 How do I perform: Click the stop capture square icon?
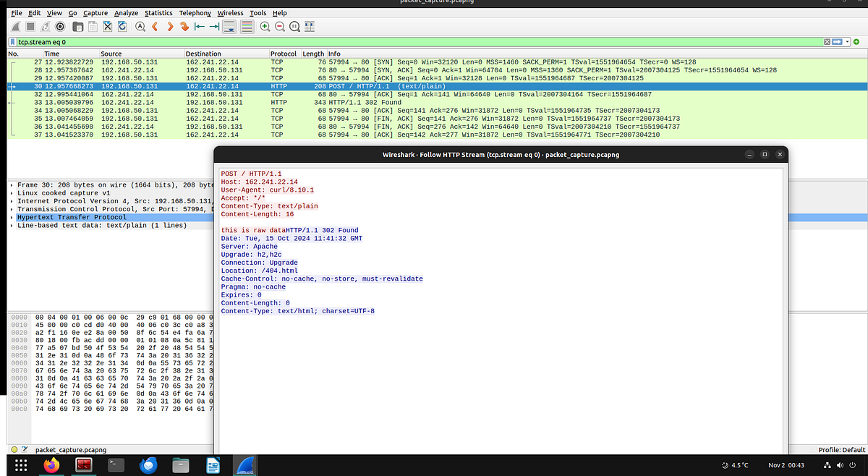coord(30,27)
